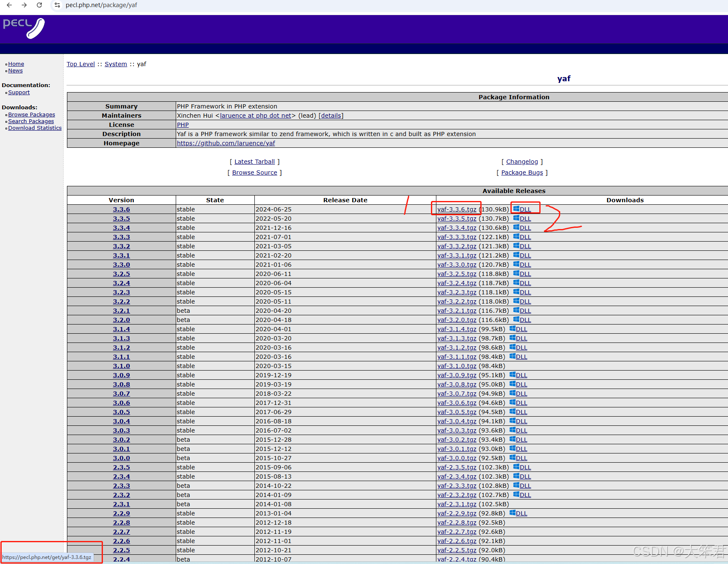Open Windows DLL icon for yaf-3.1.4
This screenshot has height=564, width=728.
click(513, 329)
